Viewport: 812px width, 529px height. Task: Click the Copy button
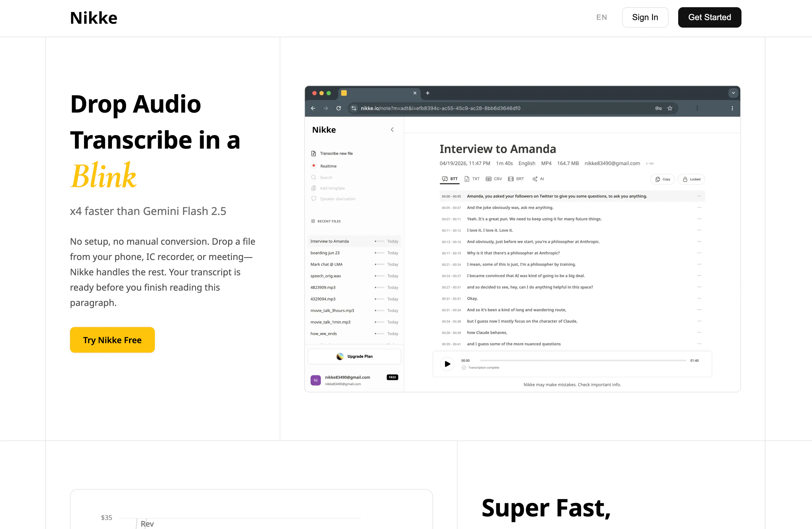pos(663,179)
